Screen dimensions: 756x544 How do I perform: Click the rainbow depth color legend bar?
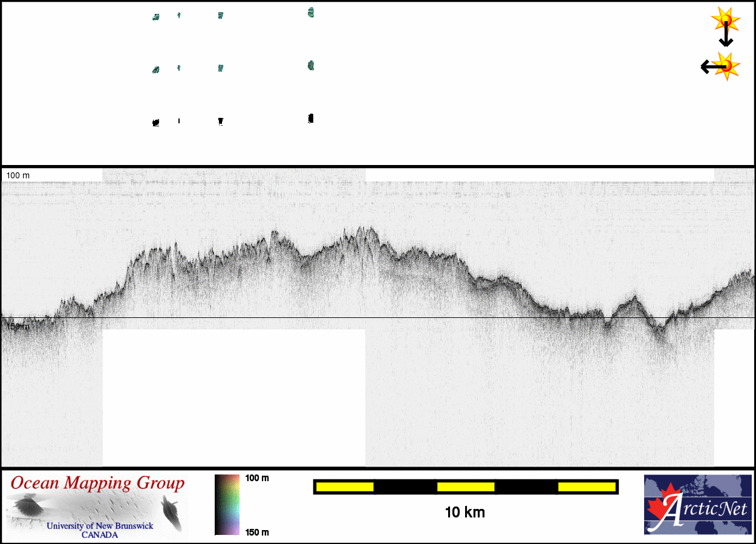pyautogui.click(x=227, y=505)
